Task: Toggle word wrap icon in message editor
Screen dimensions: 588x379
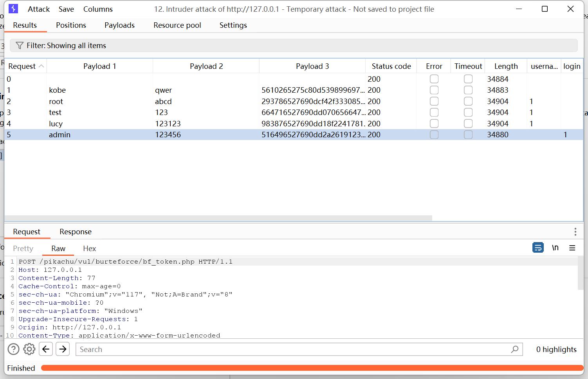Action: click(x=538, y=248)
